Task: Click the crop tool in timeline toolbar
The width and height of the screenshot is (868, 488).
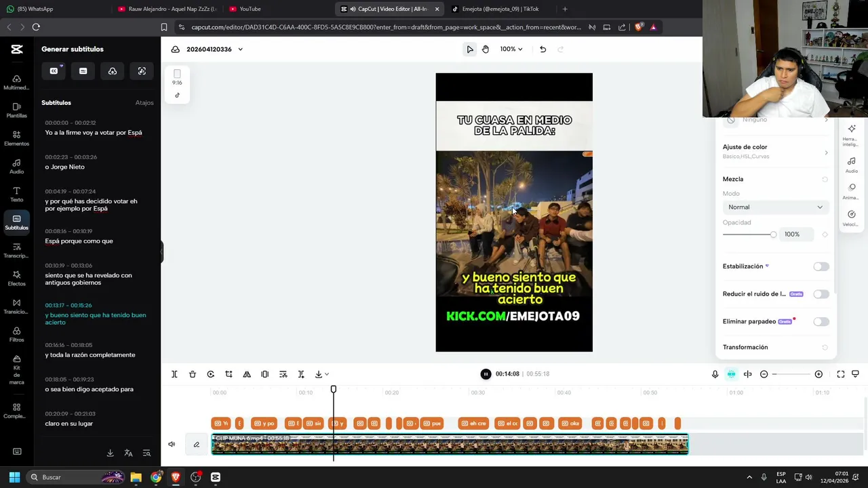Action: 229,374
